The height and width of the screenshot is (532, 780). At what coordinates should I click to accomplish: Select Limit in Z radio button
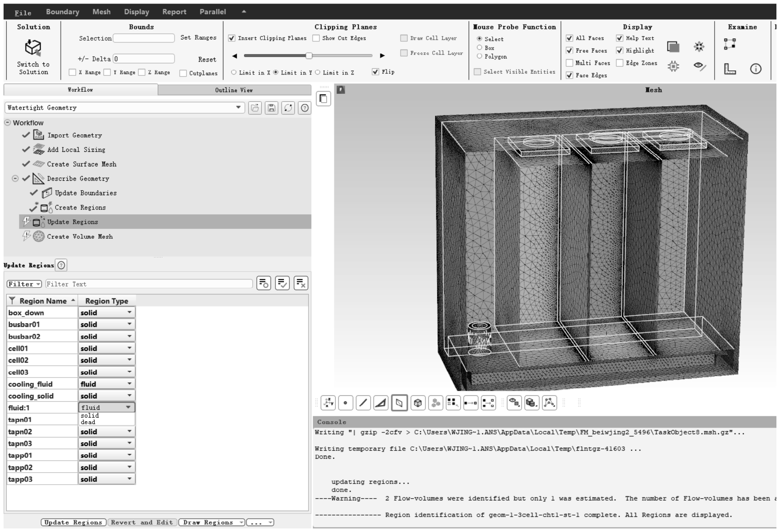click(x=318, y=72)
